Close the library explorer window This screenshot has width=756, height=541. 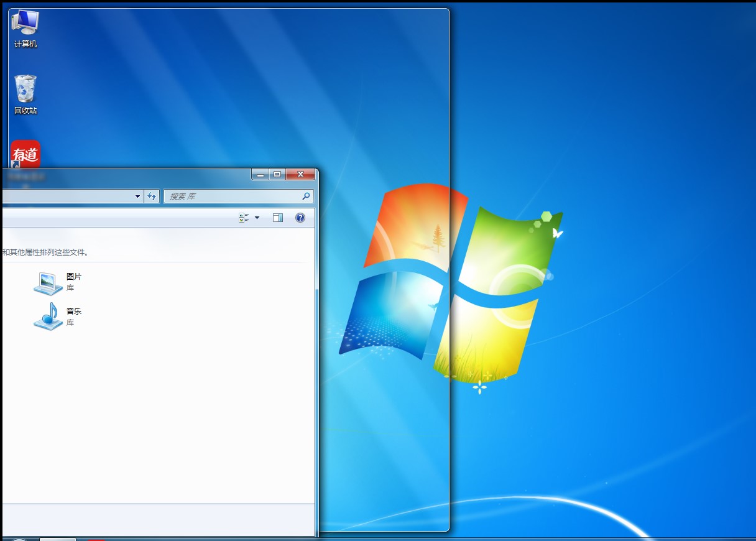[x=301, y=175]
